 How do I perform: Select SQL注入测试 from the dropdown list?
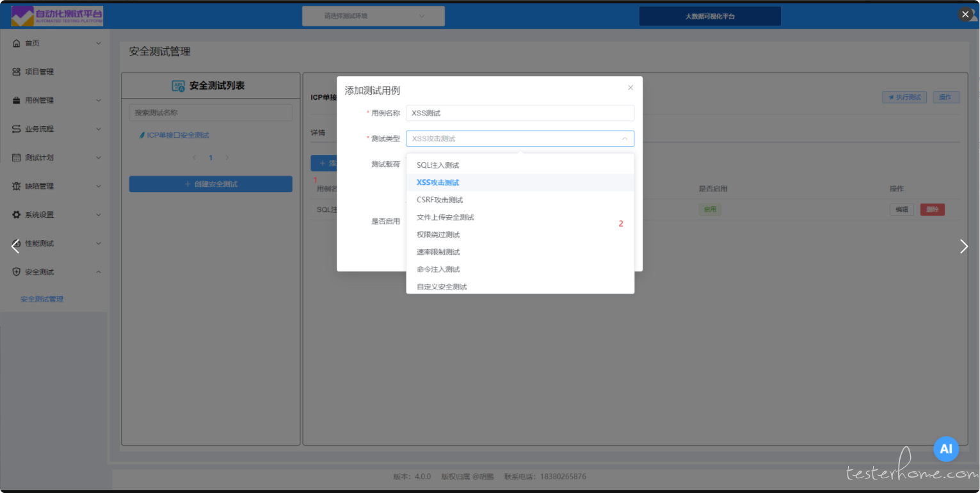[x=438, y=165]
